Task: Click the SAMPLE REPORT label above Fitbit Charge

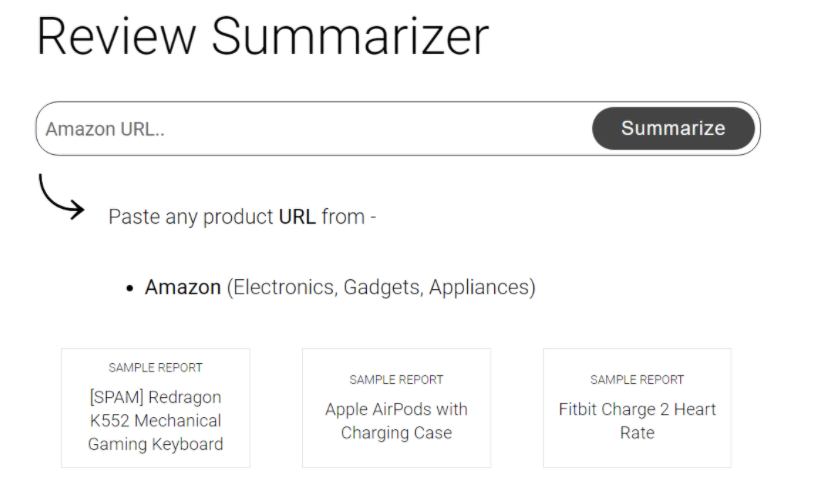Action: point(637,380)
